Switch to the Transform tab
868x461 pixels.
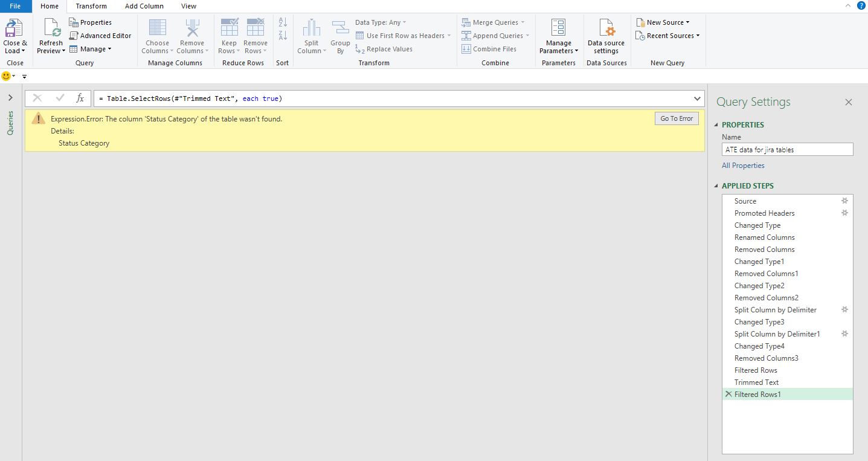[x=91, y=6]
